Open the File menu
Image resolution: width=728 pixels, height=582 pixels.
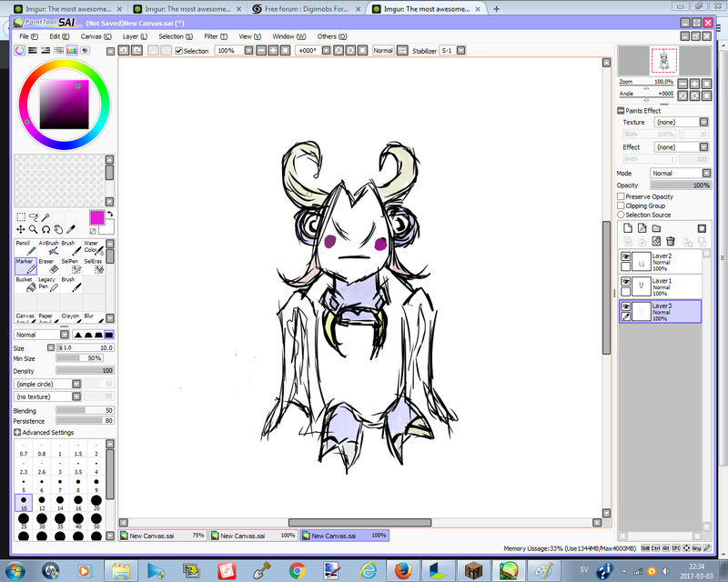pos(28,36)
